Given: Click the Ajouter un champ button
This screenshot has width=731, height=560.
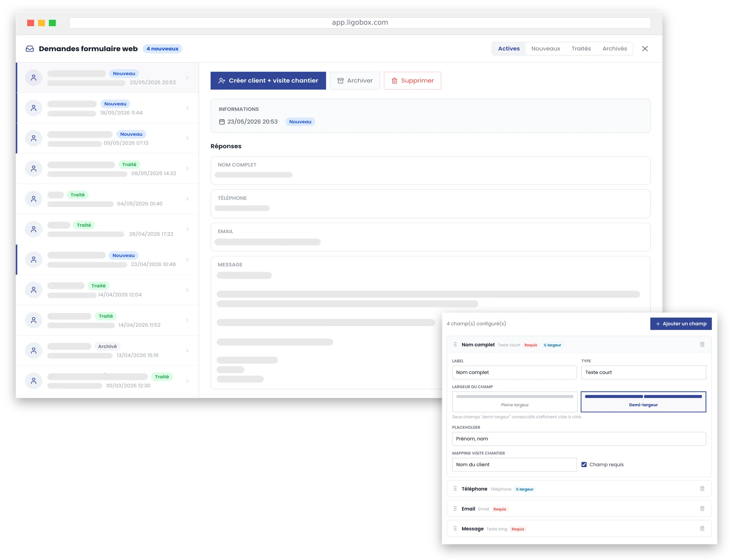Looking at the screenshot, I should point(681,323).
